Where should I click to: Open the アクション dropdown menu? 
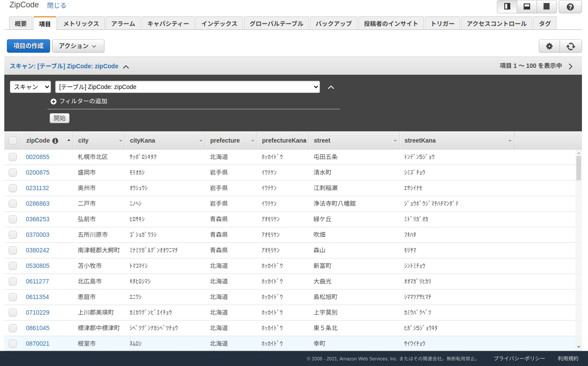pyautogui.click(x=78, y=46)
